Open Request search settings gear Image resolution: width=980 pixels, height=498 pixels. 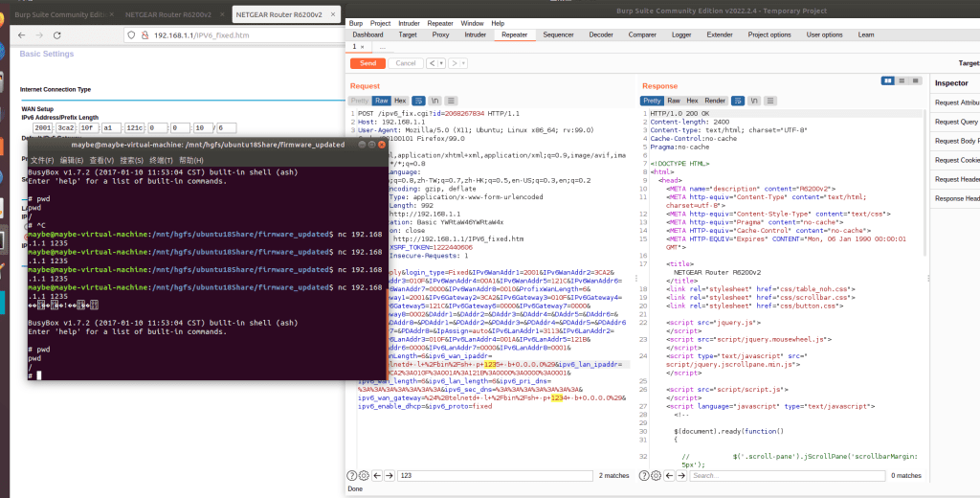(364, 476)
